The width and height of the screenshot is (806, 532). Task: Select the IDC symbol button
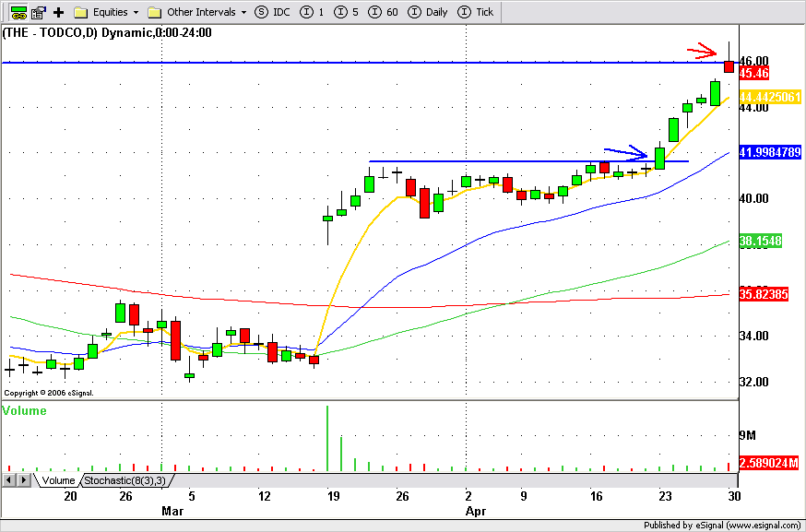pos(273,12)
